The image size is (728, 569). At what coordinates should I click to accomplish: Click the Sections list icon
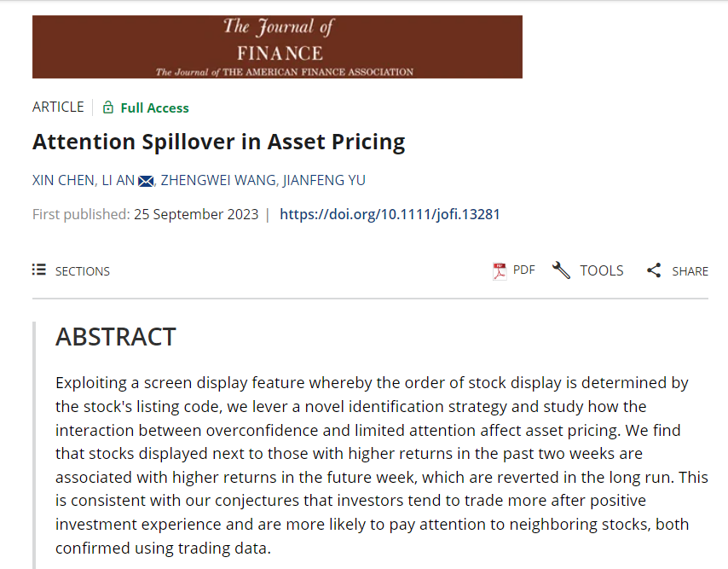tap(39, 270)
